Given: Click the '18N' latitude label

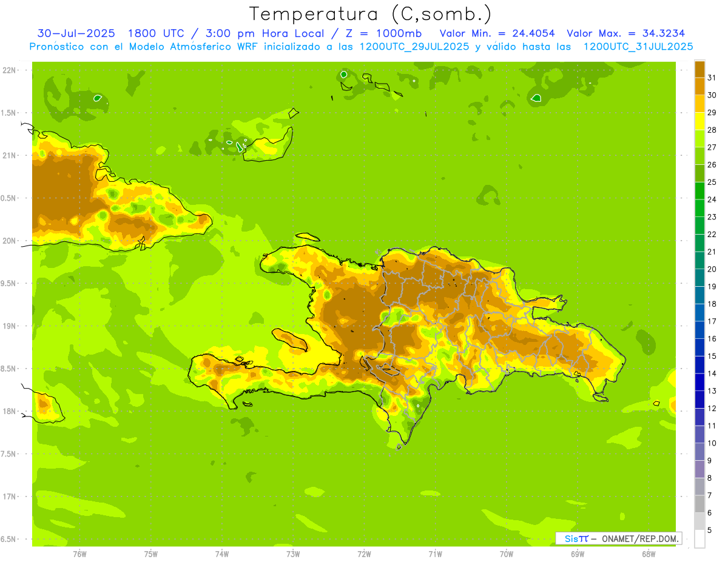Looking at the screenshot, I should pyautogui.click(x=10, y=411).
